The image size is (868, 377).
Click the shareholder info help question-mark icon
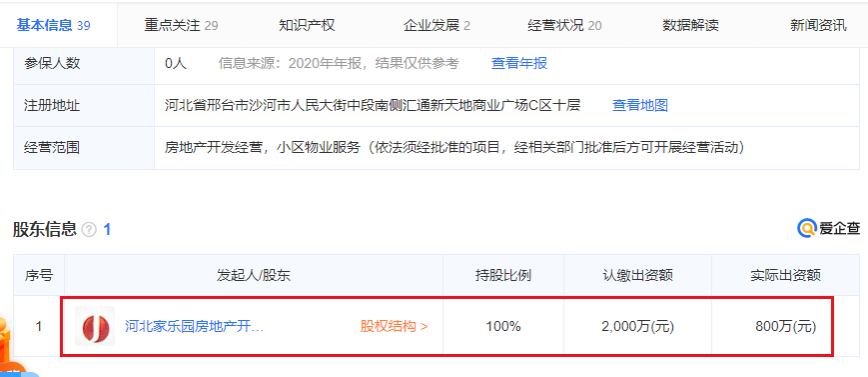(x=89, y=230)
